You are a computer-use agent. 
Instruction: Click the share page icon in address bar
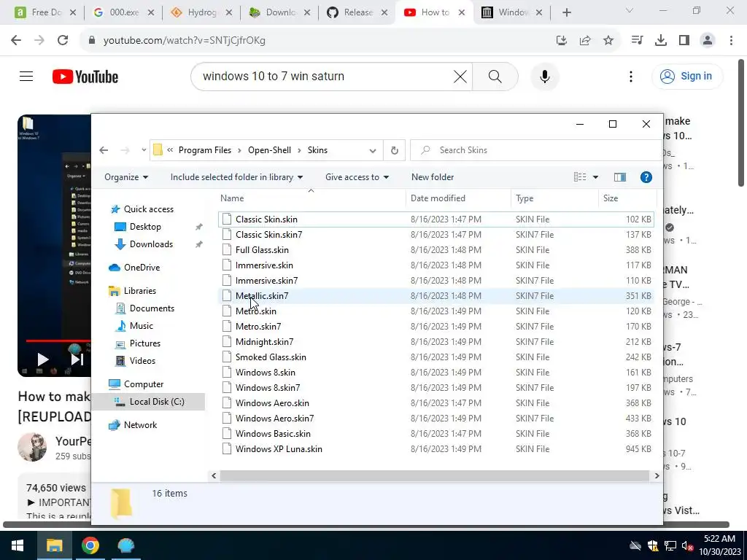585,41
